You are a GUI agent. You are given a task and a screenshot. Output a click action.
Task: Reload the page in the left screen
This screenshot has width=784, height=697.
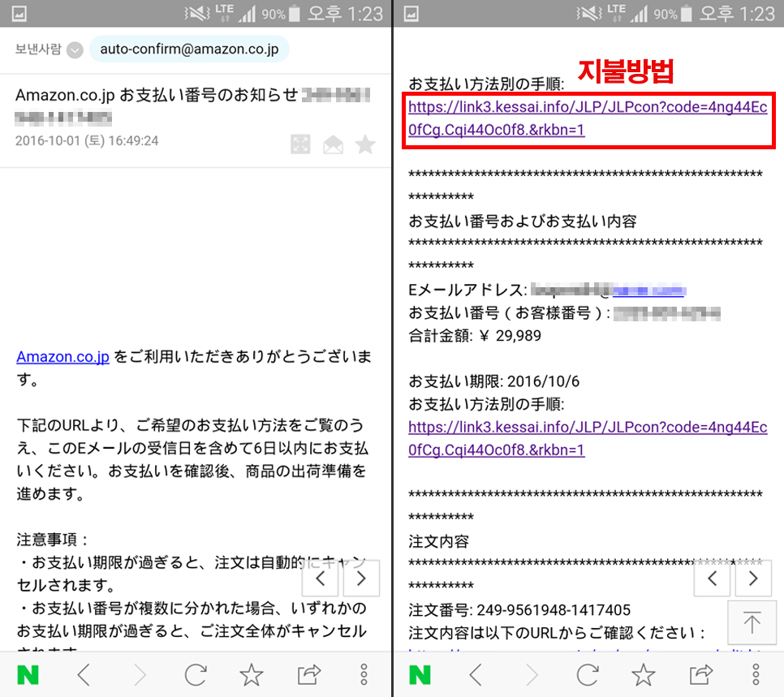point(196,675)
